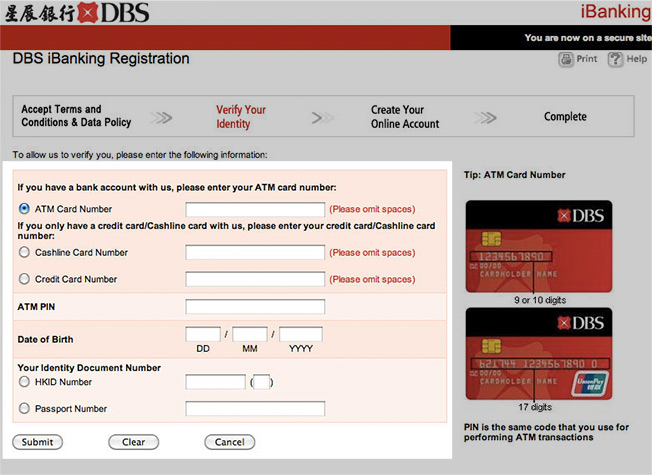Focus the Passport Number input field
Image resolution: width=652 pixels, height=475 pixels.
pos(255,408)
